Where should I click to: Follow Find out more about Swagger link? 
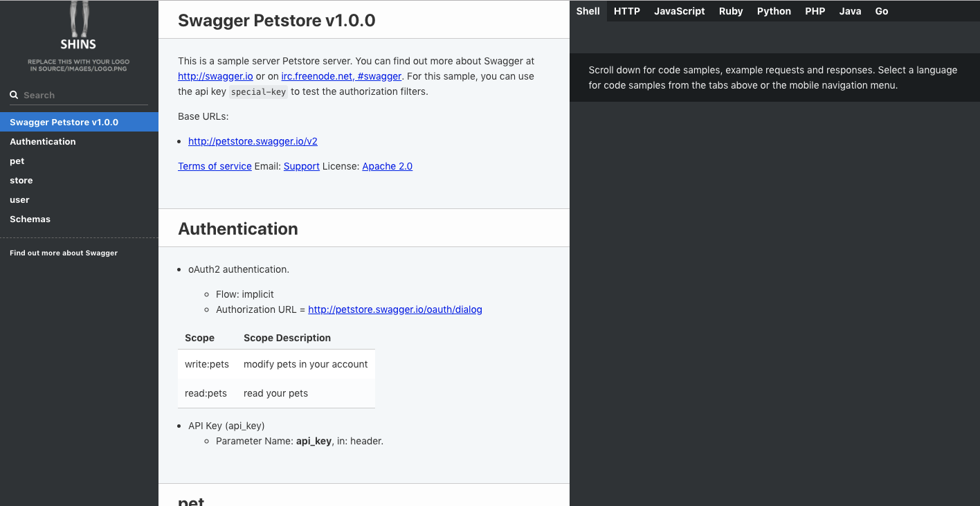click(64, 253)
